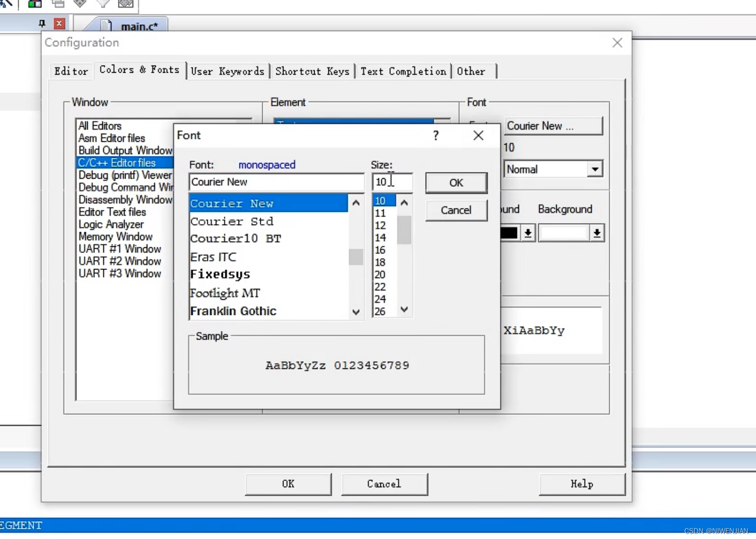Screen dimensions: 756x539
Task: Select size 11
Action: pyautogui.click(x=384, y=213)
